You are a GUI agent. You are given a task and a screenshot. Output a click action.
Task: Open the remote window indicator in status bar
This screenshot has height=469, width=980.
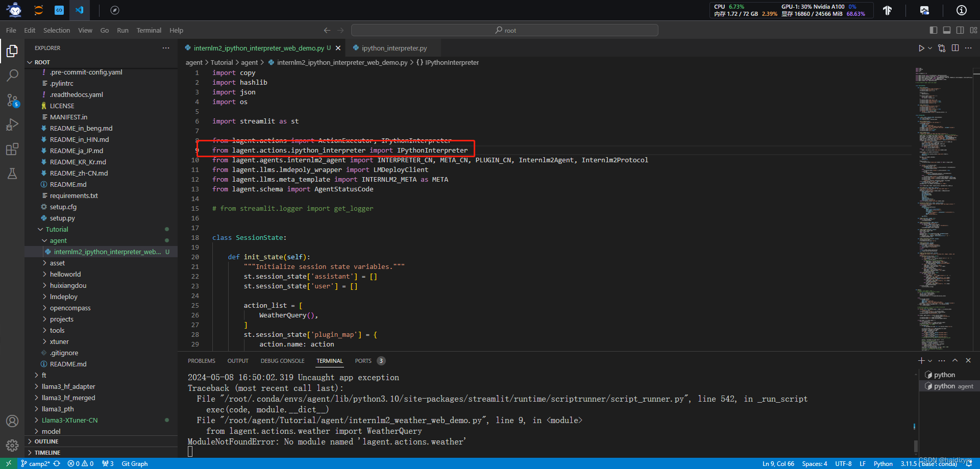click(9, 463)
